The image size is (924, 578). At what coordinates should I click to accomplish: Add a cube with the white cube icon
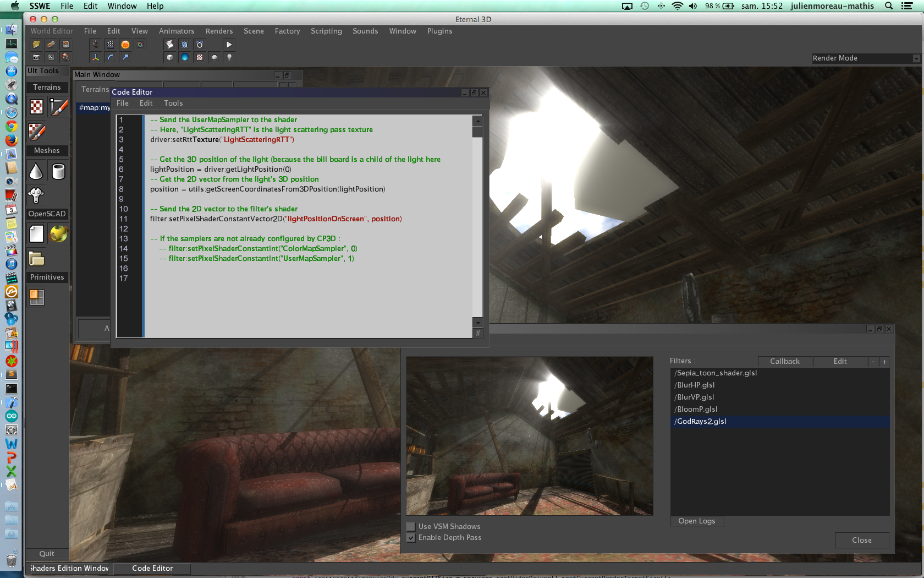[170, 57]
